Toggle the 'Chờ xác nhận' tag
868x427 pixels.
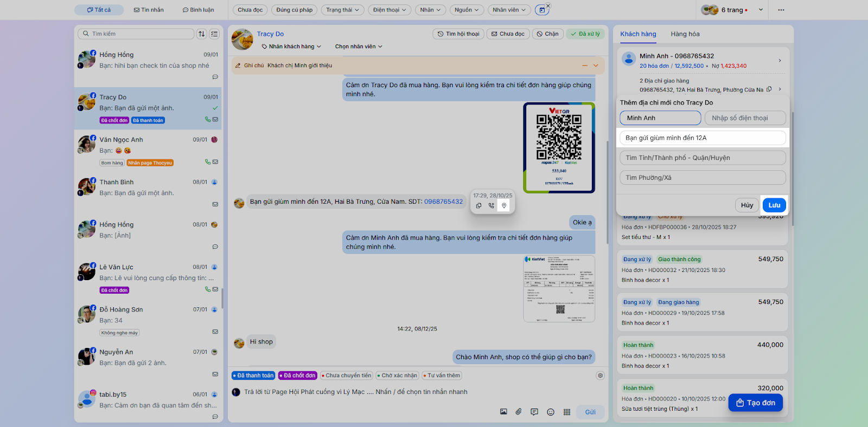[397, 376]
